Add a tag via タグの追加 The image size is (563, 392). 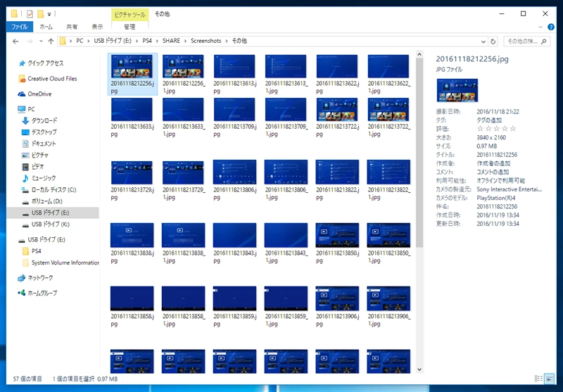tap(489, 120)
